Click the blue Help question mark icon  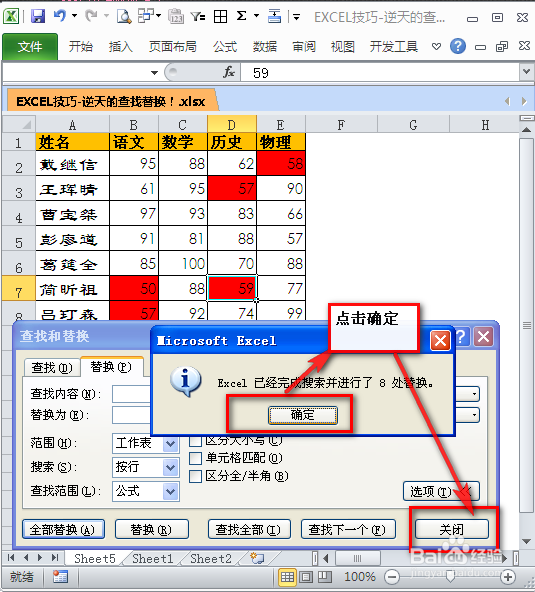458,46
